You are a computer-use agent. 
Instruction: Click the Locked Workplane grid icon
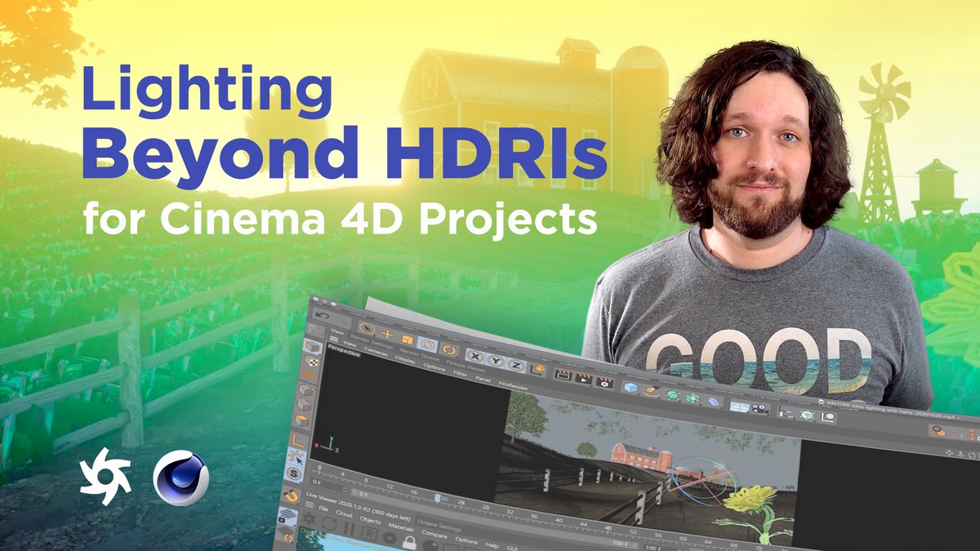tap(287, 515)
